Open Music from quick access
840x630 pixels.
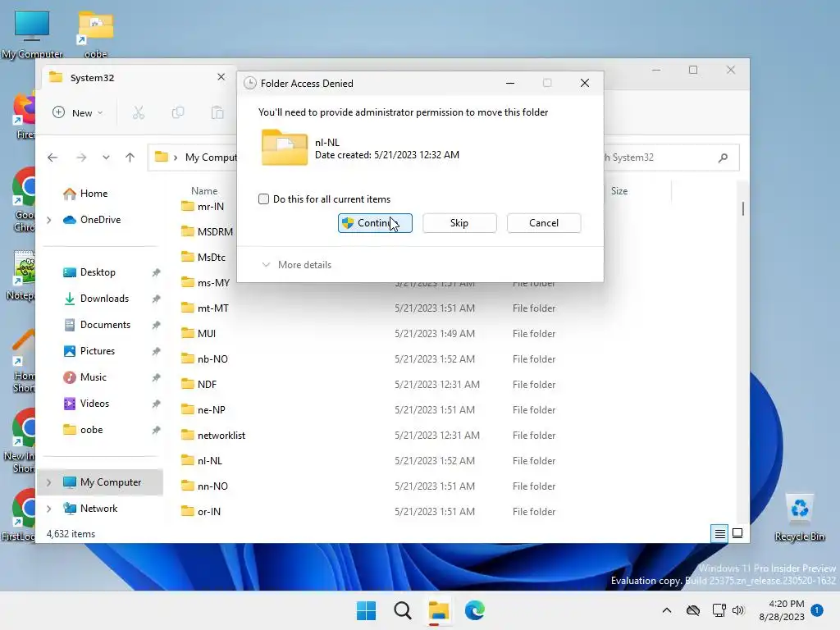tap(85, 377)
